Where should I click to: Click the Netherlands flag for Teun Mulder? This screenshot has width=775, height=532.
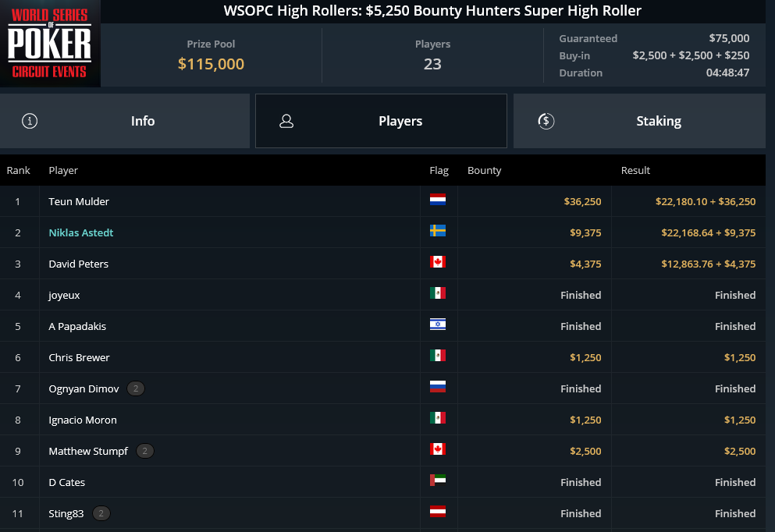coord(437,200)
